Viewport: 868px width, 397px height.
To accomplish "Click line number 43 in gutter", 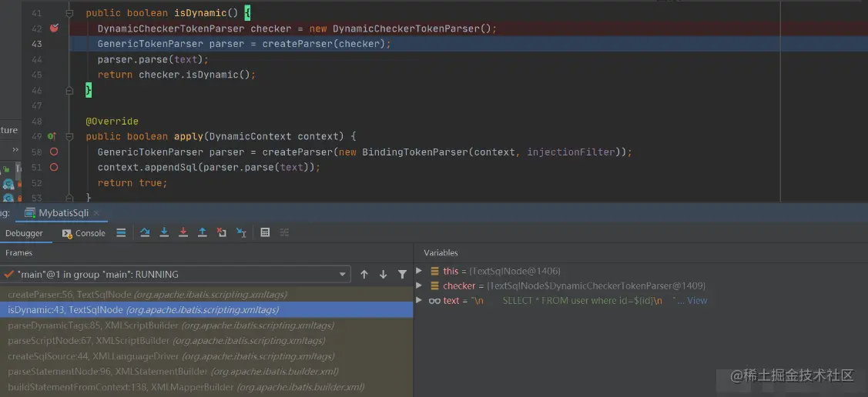I will (36, 44).
